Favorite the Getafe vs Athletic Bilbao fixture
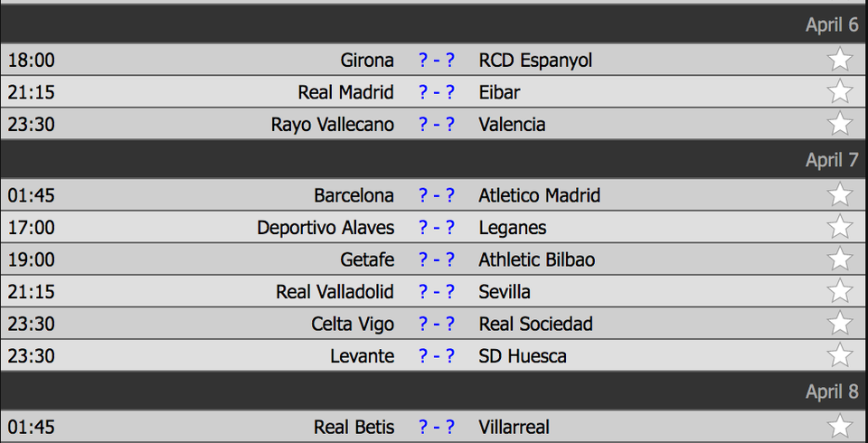 [840, 259]
